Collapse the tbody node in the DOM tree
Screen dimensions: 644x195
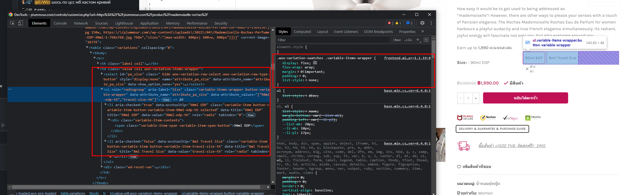(91, 53)
